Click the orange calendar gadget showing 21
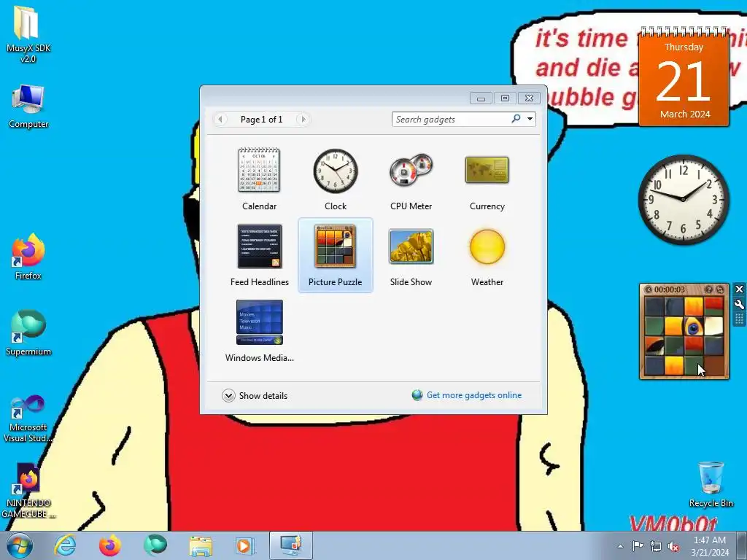The image size is (747, 560). tap(684, 77)
